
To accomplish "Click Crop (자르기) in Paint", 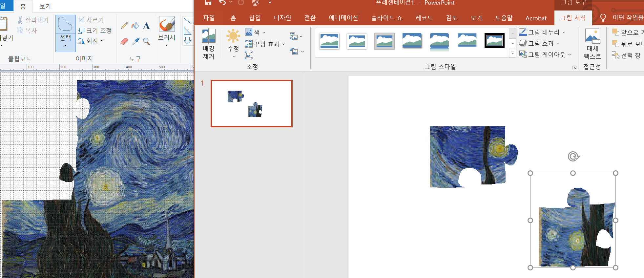I will (91, 20).
